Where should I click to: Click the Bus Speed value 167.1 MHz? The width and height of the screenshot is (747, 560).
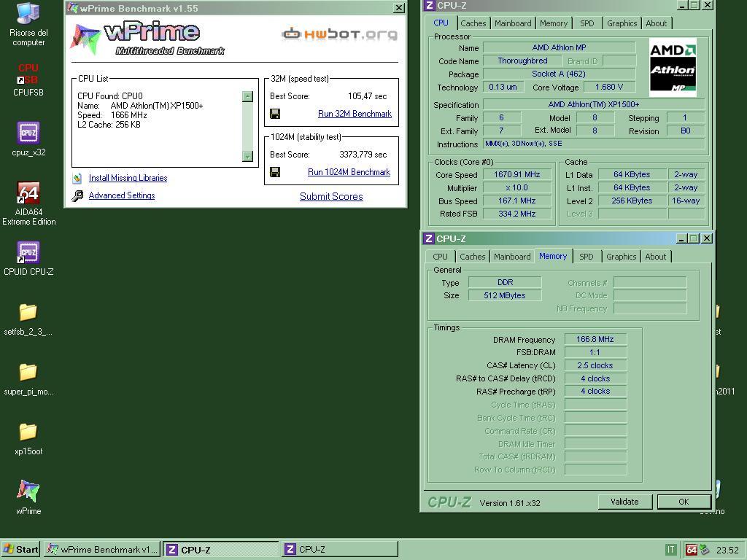coord(517,201)
